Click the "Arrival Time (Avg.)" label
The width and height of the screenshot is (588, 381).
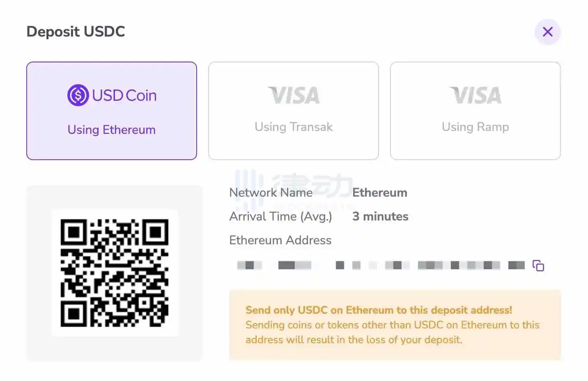280,216
